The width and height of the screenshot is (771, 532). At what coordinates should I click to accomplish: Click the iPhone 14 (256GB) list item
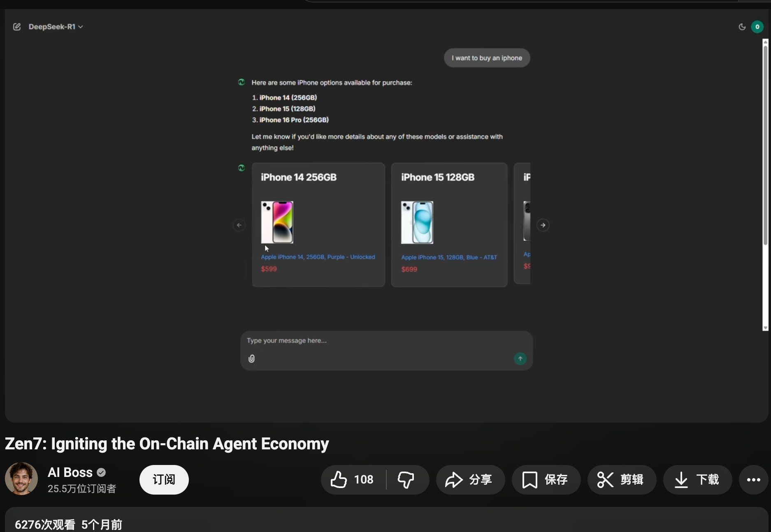coord(288,97)
